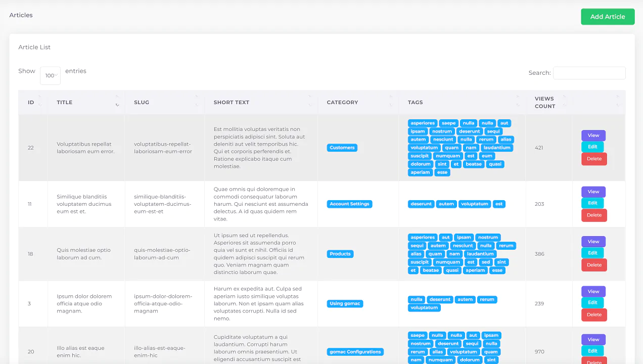Image resolution: width=643 pixels, height=364 pixels.
Task: Click the Add Article button
Action: coord(607,17)
